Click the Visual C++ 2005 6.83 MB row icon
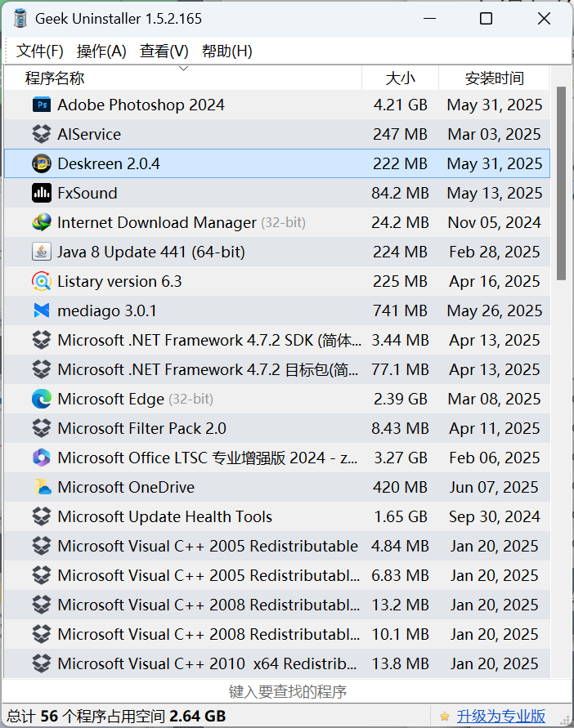 pyautogui.click(x=42, y=575)
